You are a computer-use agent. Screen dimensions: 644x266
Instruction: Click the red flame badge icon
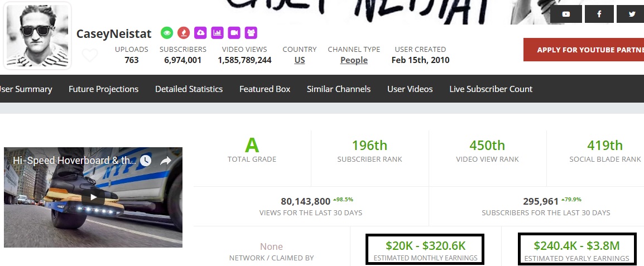183,33
